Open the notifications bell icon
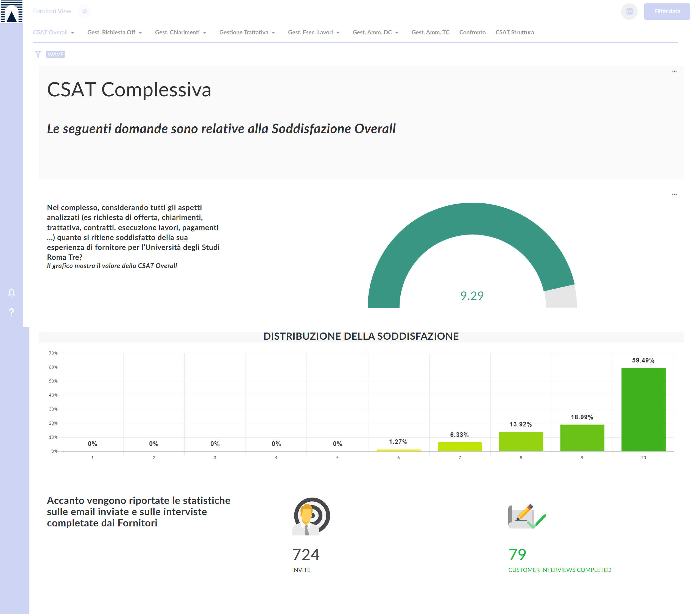Viewport: 700px width, 614px height. 12,292
